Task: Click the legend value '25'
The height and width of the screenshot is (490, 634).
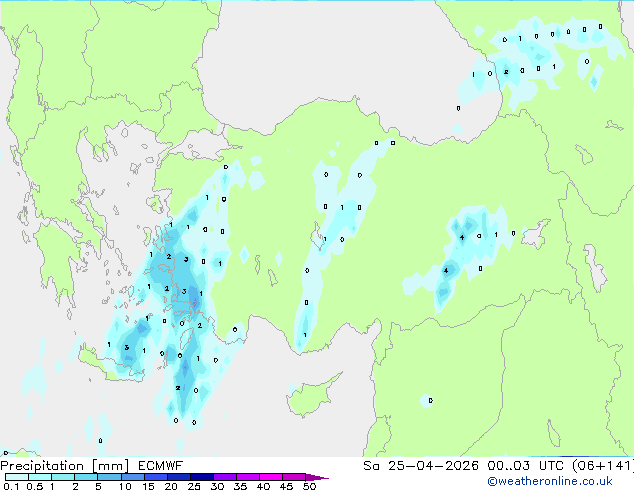Action: (x=194, y=486)
